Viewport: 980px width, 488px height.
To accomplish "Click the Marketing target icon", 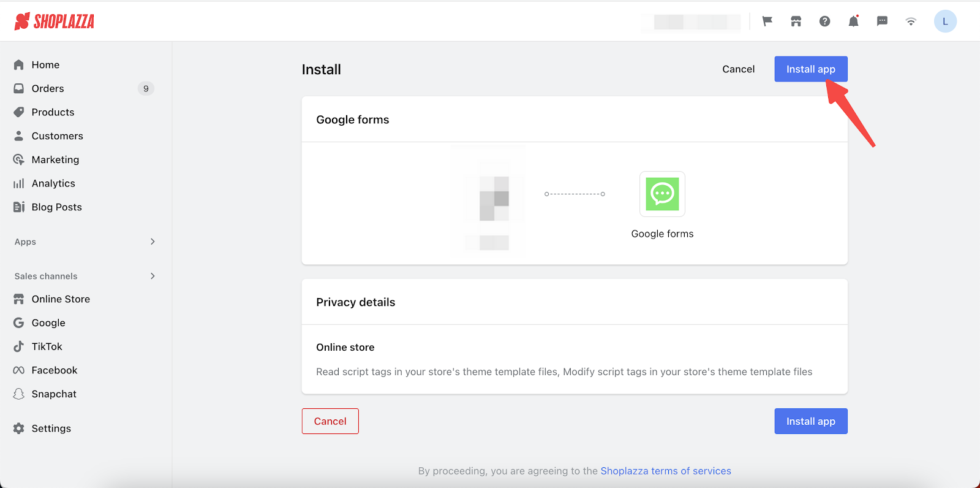I will pos(19,159).
